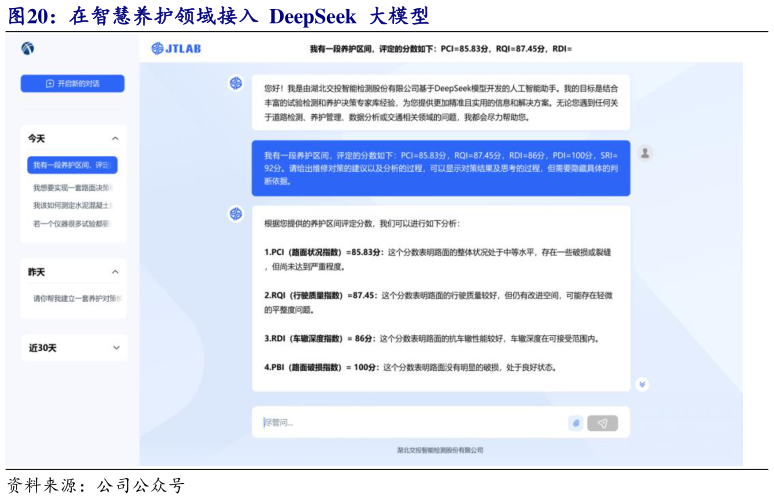
Task: Click the globe logo in the sidebar top
Action: pos(28,48)
